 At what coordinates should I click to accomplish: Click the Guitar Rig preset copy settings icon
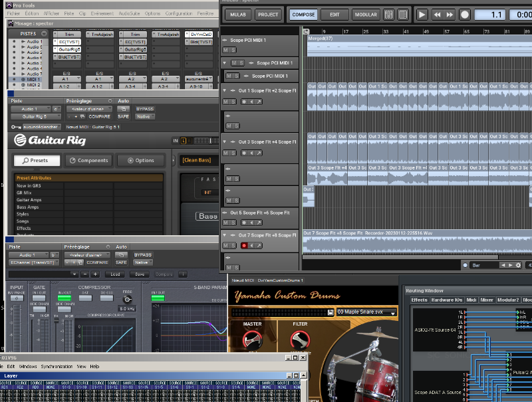coord(82,116)
